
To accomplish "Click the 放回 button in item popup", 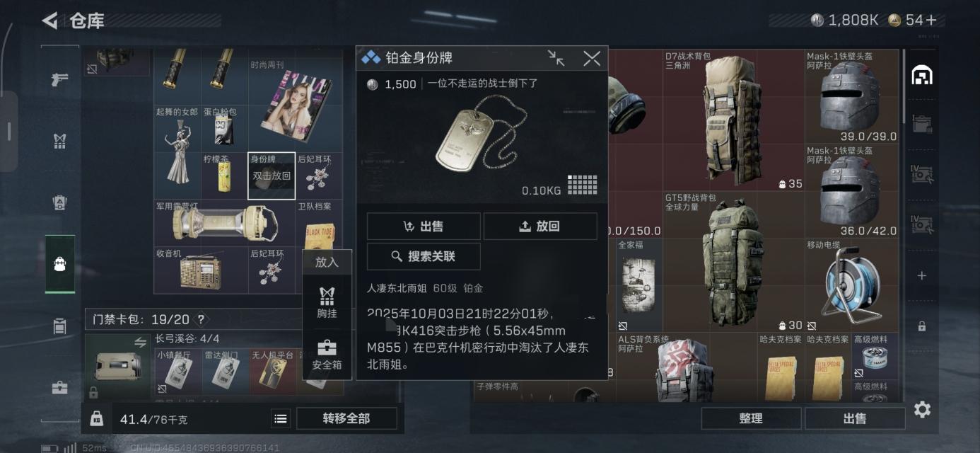I will (540, 226).
